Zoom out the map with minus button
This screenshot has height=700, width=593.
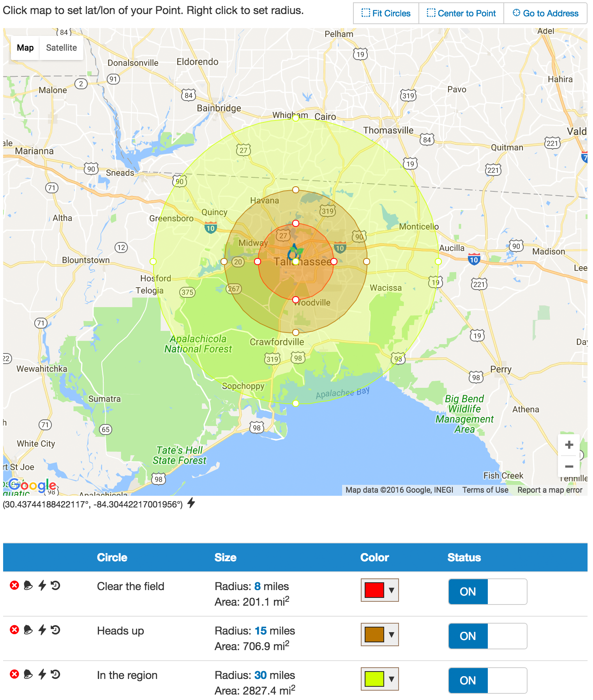pos(569,466)
